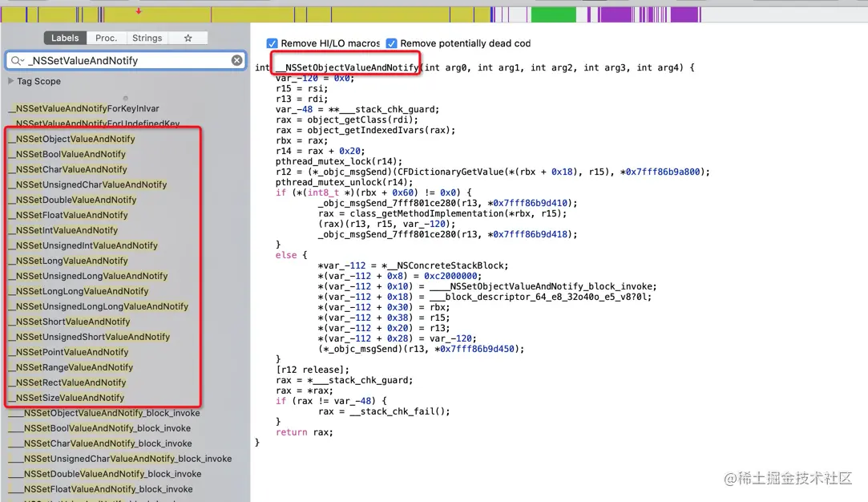Click the red arrow marker in navigation bar
The width and height of the screenshot is (868, 502).
point(139,10)
